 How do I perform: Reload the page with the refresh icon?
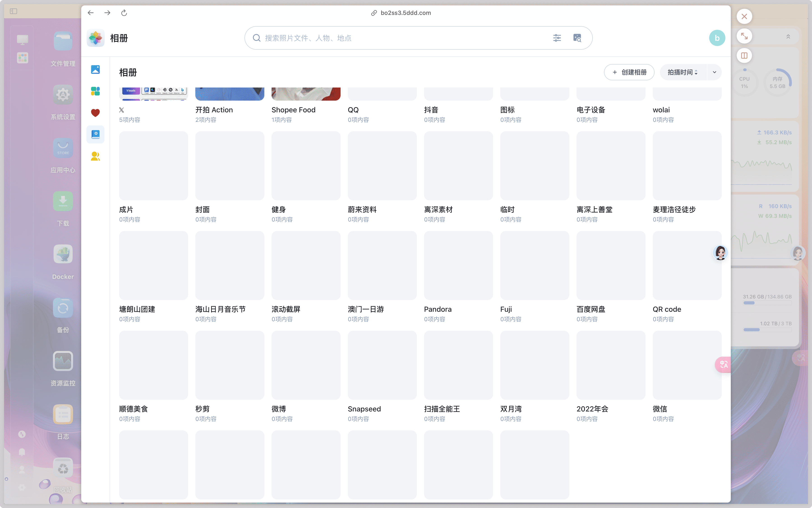pyautogui.click(x=124, y=13)
